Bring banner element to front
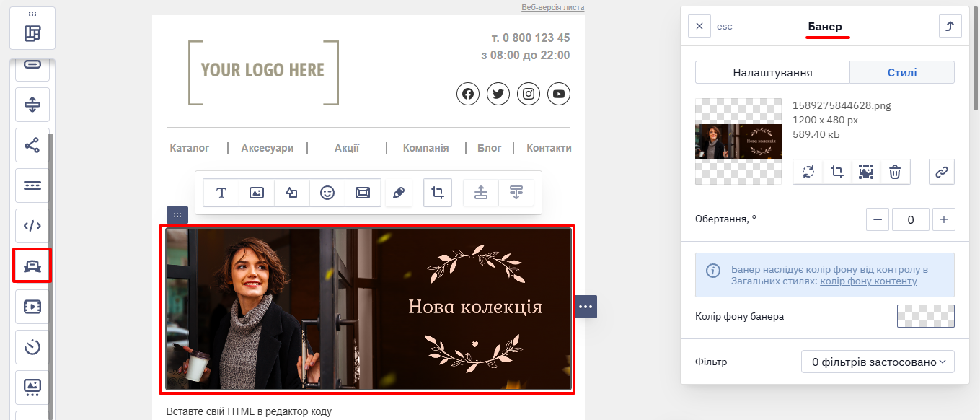This screenshot has height=420, width=980. (481, 193)
